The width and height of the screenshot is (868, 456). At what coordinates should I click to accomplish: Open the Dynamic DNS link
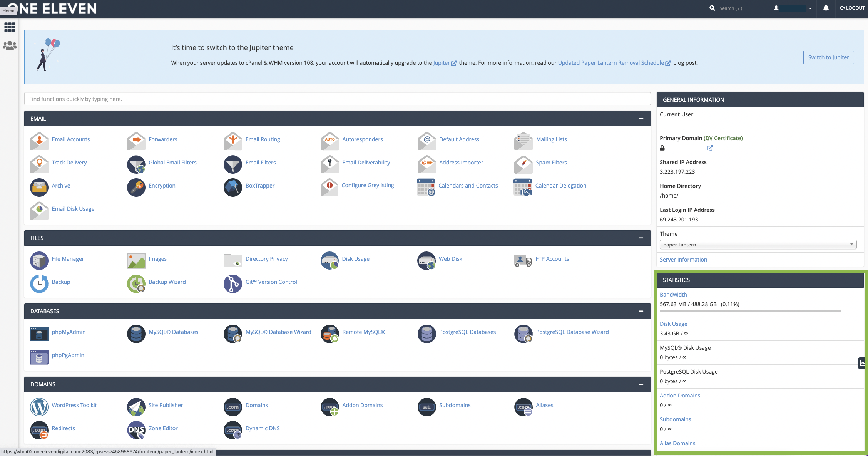[x=263, y=428]
